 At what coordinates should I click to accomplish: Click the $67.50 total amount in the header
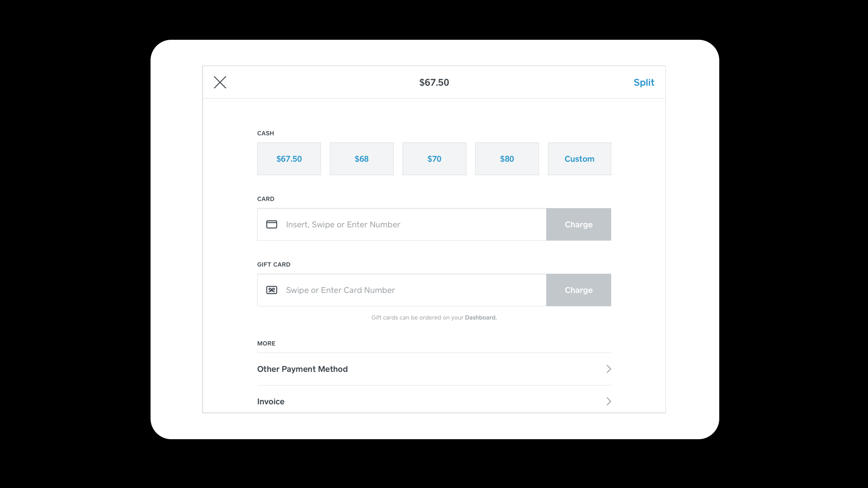[434, 82]
